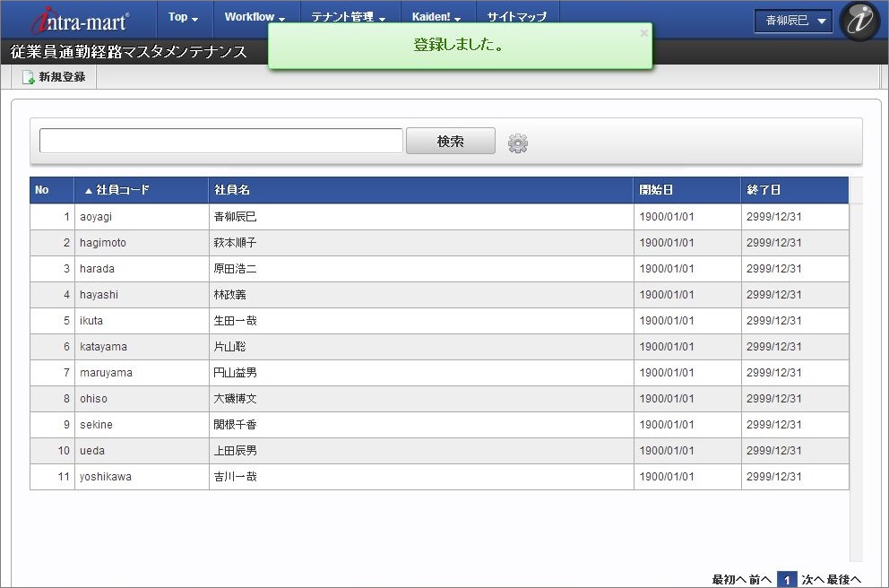Open the search settings gear icon
This screenshot has width=889, height=588.
(518, 143)
